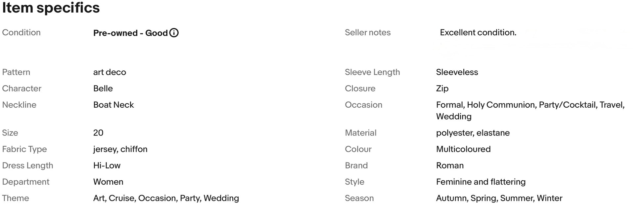Click the "Feminine and flattering" style value

(481, 182)
